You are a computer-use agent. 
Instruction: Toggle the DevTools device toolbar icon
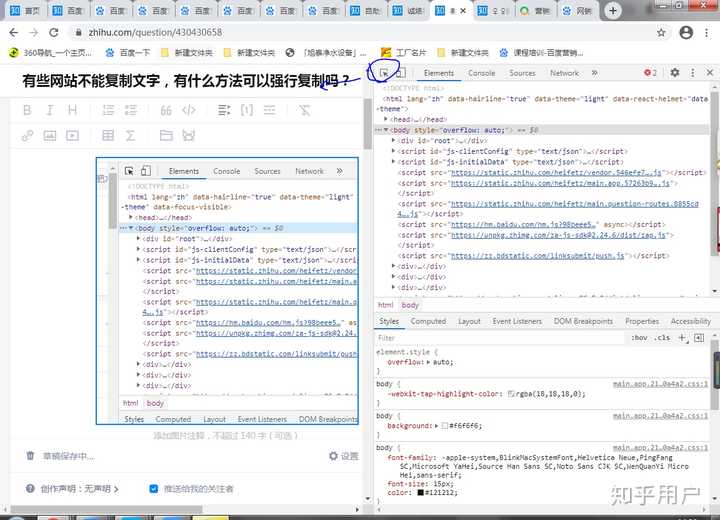(x=400, y=73)
